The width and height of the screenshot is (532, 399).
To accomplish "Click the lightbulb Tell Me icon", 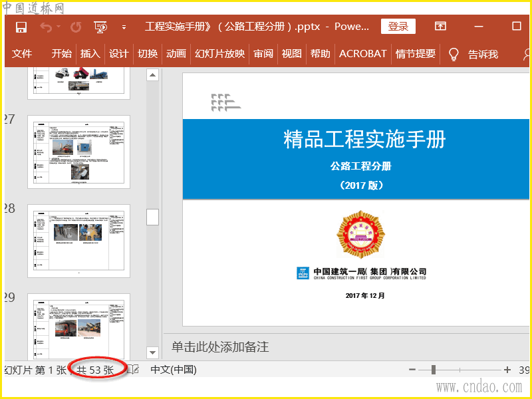I will tap(454, 54).
